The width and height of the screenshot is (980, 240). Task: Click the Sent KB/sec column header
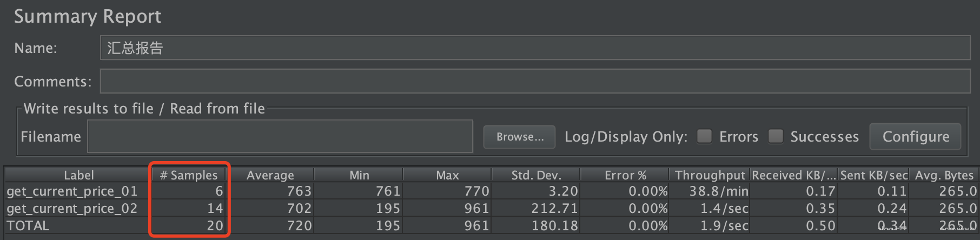click(x=873, y=175)
